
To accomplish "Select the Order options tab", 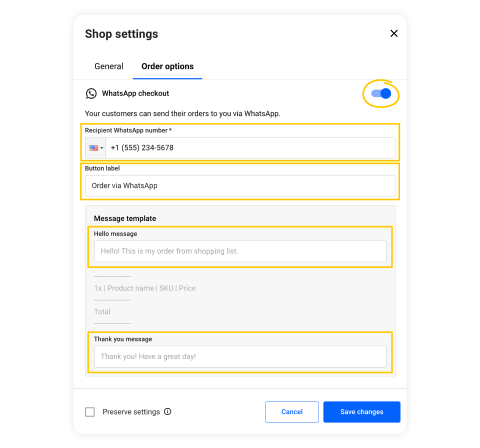I will pyautogui.click(x=167, y=66).
